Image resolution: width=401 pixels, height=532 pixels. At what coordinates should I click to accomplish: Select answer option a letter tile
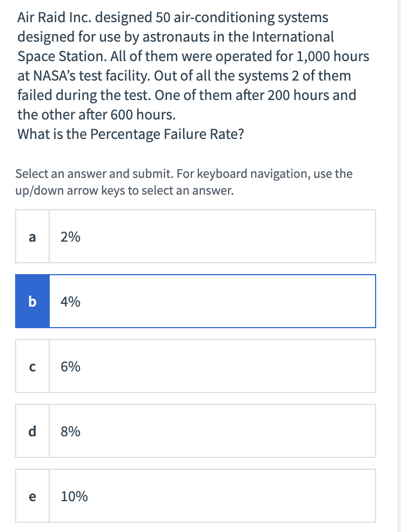pos(32,237)
